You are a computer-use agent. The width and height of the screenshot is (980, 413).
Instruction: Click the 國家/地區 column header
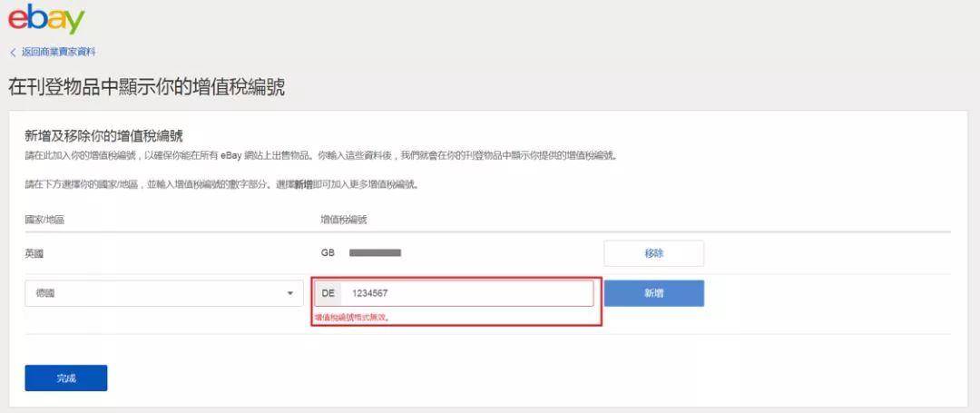click(x=44, y=220)
